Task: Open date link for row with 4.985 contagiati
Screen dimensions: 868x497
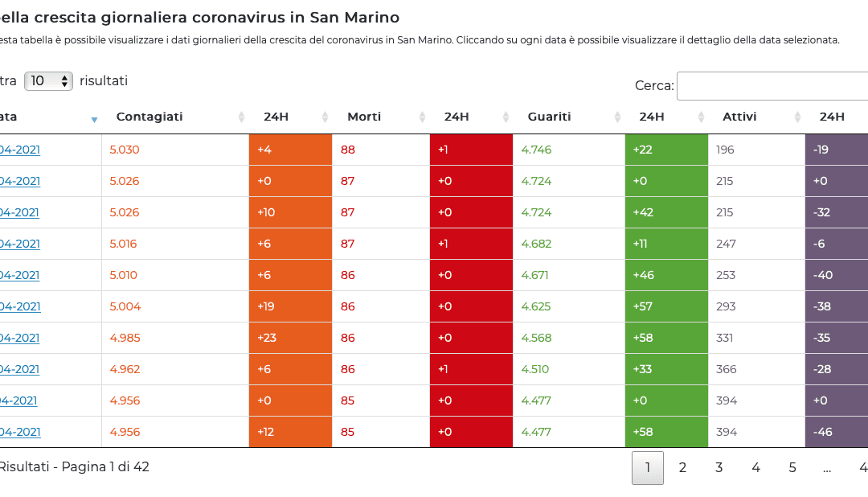Action: pos(20,338)
